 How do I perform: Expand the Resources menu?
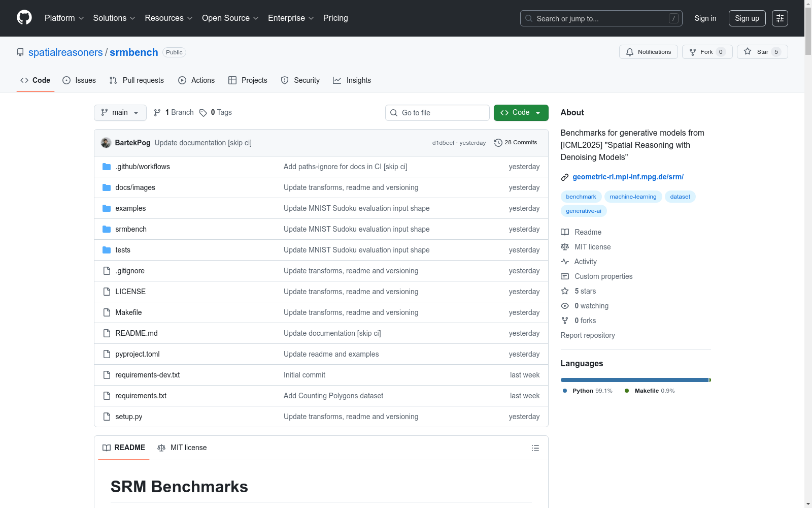(168, 18)
